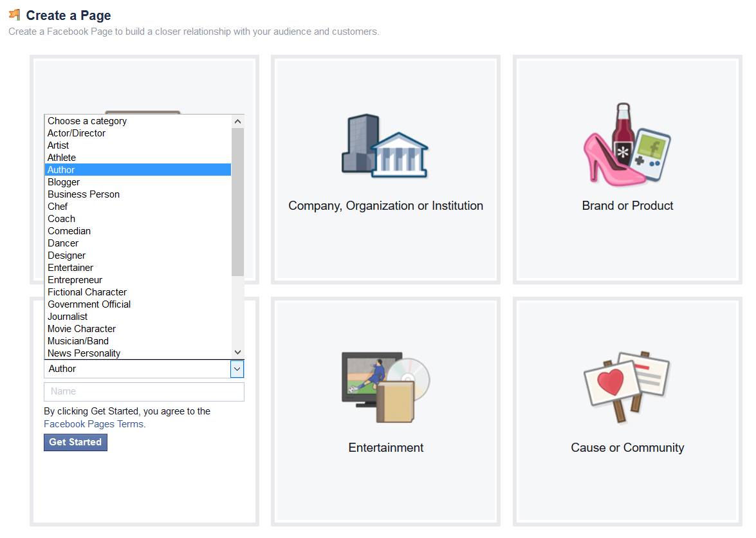756x538 pixels.
Task: Choose News Personality option
Action: pyautogui.click(x=138, y=353)
